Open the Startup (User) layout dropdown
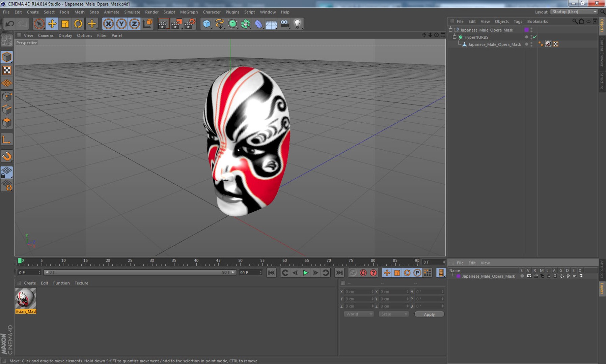 pos(574,12)
